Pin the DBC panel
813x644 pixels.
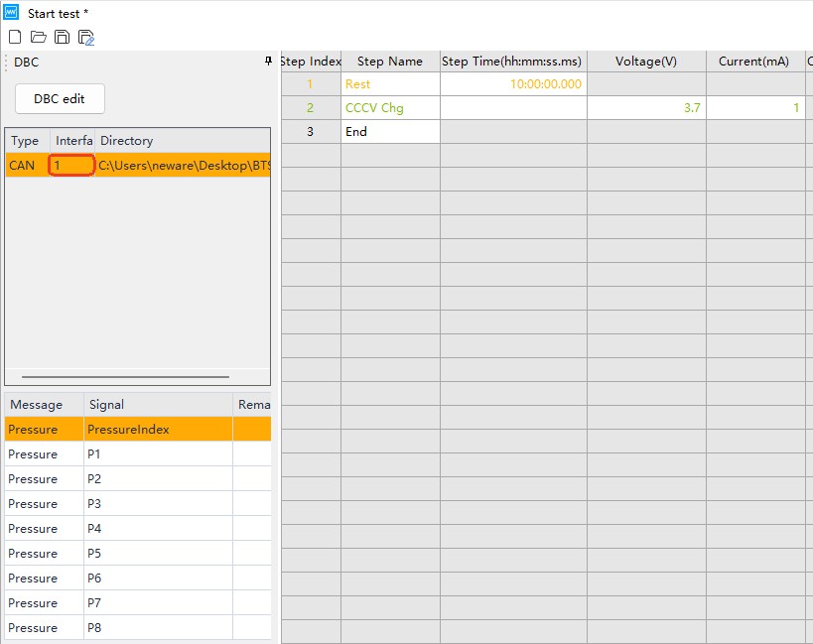[x=268, y=62]
